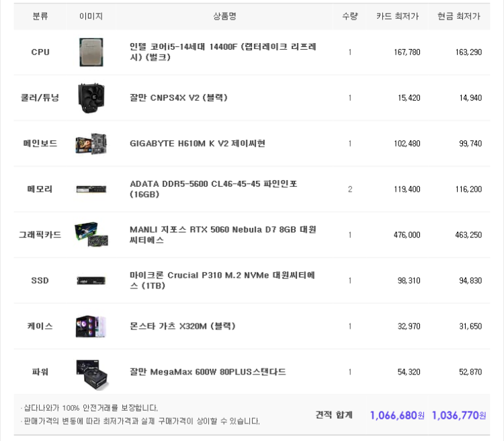Viewport: 504px width, 441px height.
Task: Open the 잘만 CNPS4X V2 (블랙) product link
Action: pos(178,97)
